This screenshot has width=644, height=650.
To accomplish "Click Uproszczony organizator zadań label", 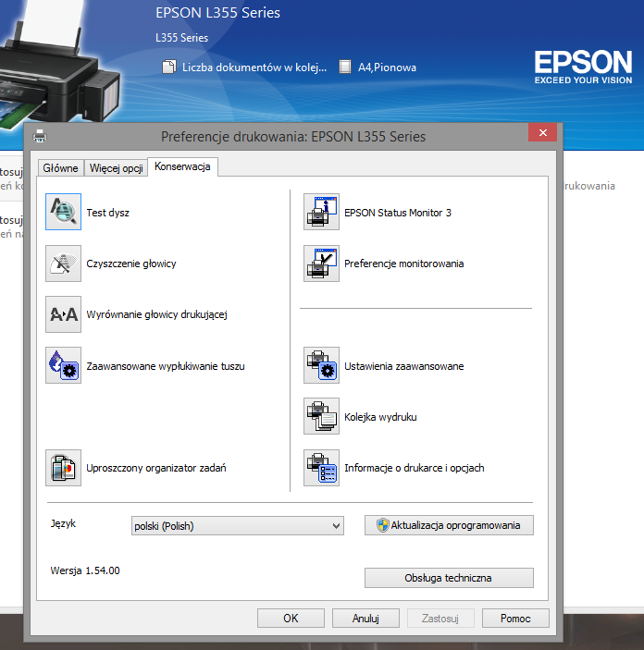I will (156, 468).
